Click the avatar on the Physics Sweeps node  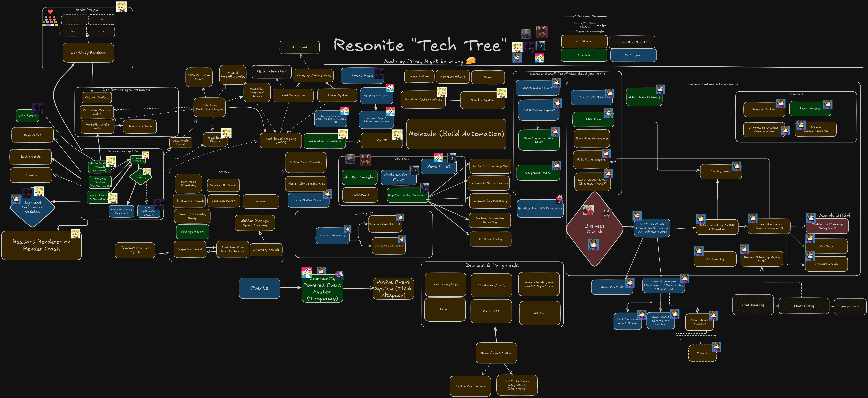(x=379, y=73)
